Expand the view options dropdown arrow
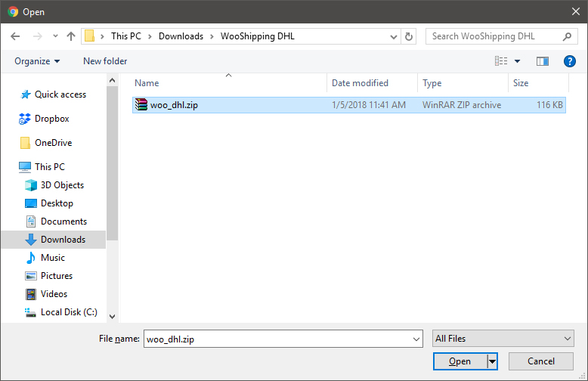588x381 pixels. pyautogui.click(x=518, y=61)
